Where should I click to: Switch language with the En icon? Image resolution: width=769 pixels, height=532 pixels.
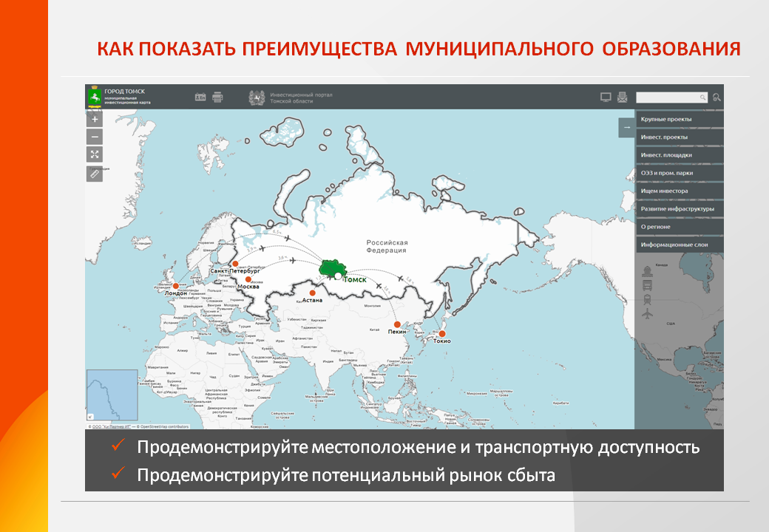[200, 97]
